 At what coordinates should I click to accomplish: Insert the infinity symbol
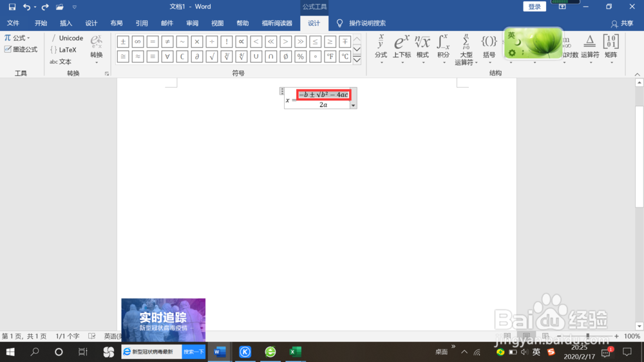click(138, 41)
